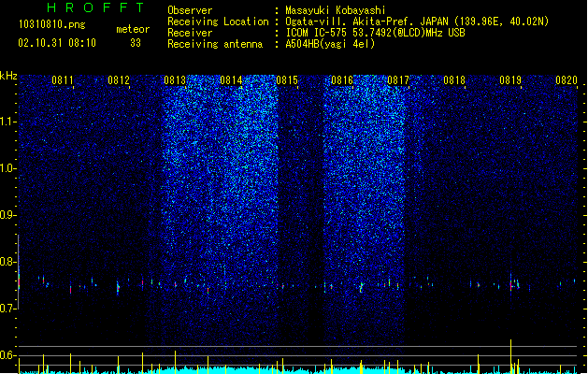Click the kHz axis unit label
This screenshot has width=588, height=374.
[x=8, y=76]
